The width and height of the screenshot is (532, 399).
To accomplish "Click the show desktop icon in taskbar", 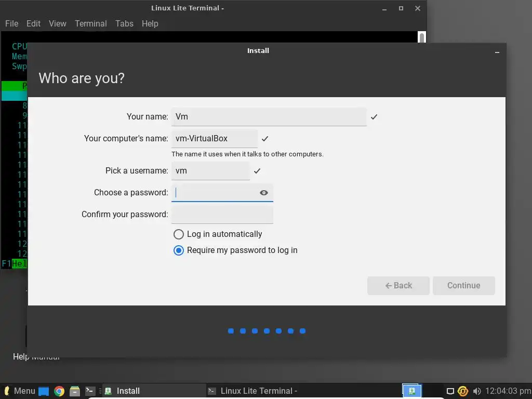I will coord(44,391).
